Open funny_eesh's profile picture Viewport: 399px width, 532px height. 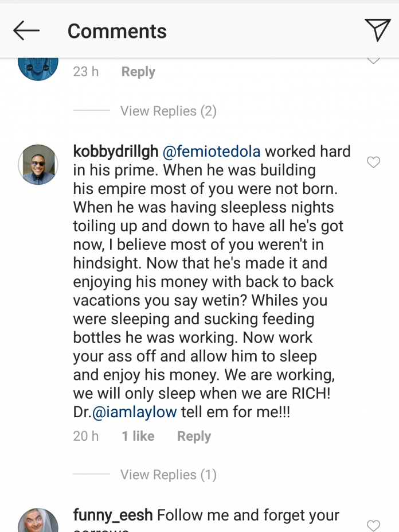point(38,521)
